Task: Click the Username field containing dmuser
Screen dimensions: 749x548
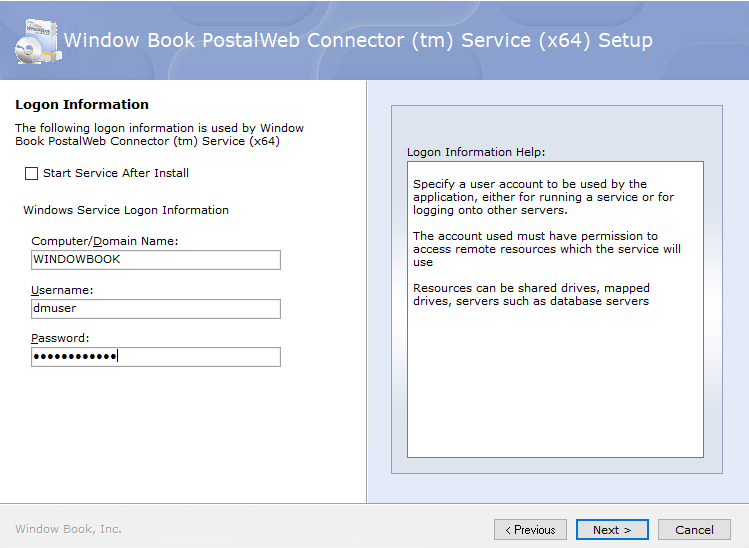Action: (156, 309)
